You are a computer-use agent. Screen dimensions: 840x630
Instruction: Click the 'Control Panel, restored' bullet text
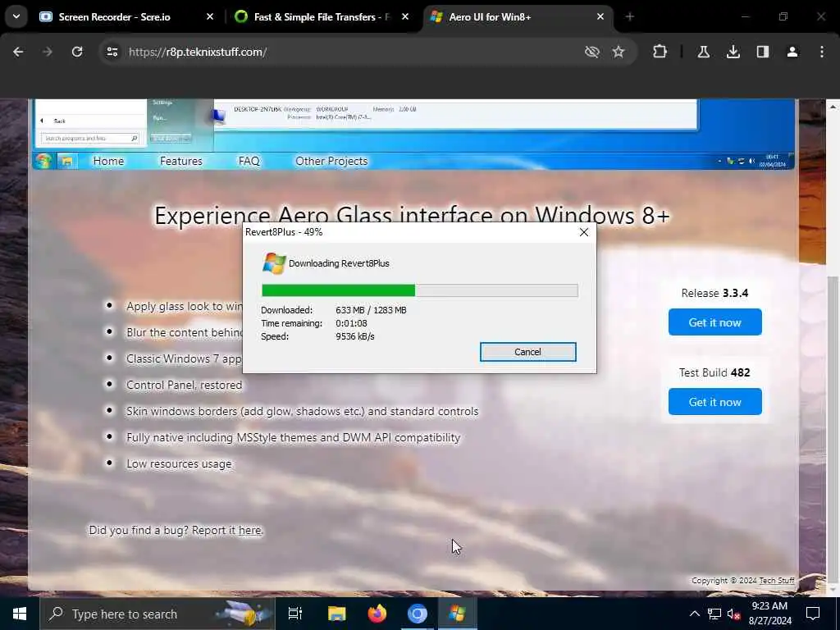184,386
